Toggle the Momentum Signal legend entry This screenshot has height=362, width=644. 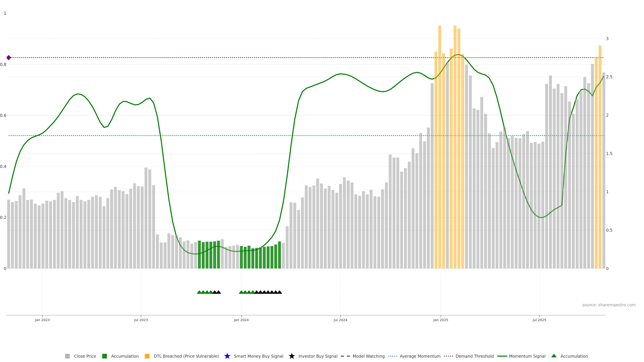click(x=527, y=356)
